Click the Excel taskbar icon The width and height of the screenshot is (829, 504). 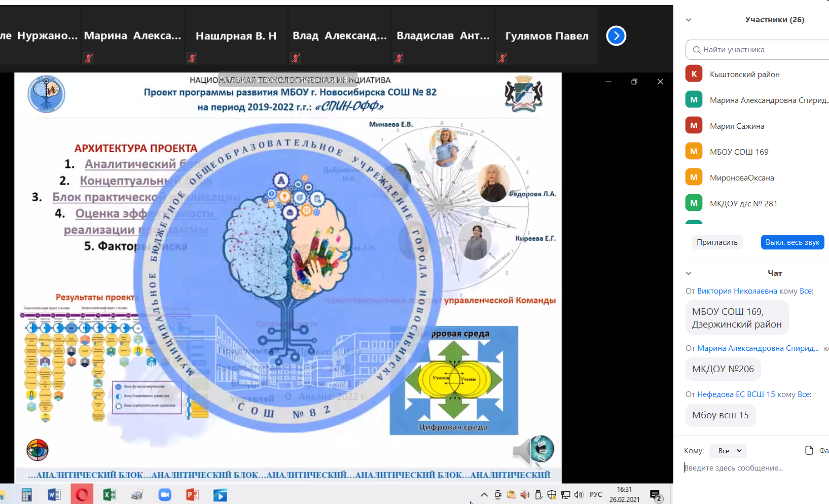(110, 495)
